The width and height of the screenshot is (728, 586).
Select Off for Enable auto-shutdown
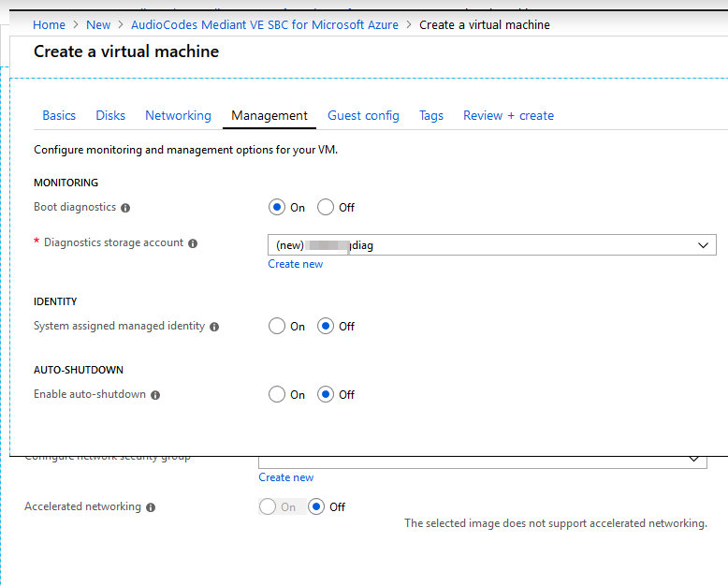(x=326, y=395)
